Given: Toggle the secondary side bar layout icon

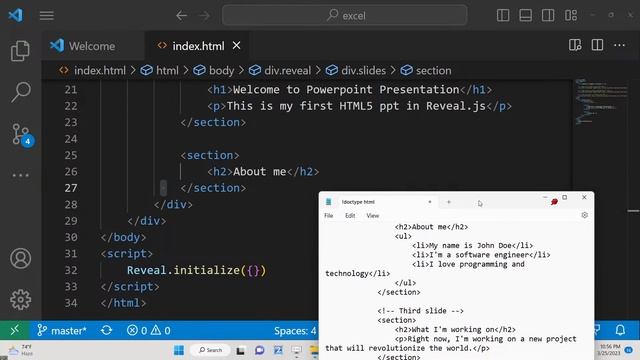Looking at the screenshot, I should [x=548, y=16].
